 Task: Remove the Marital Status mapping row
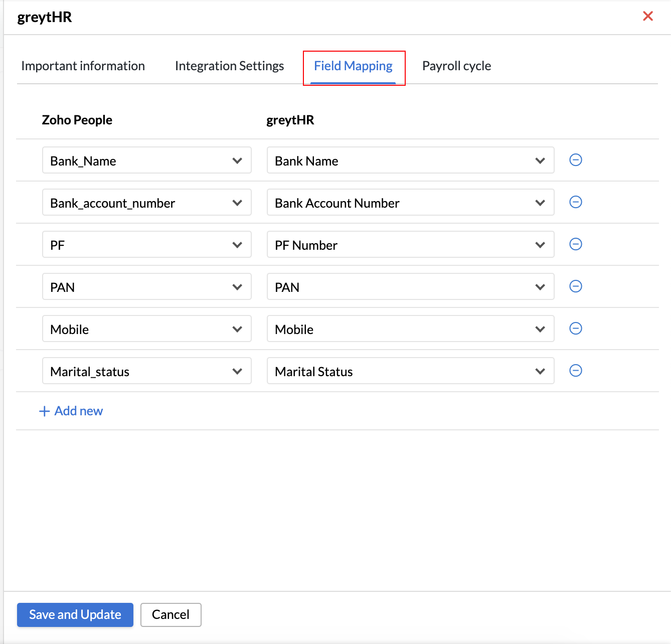(576, 371)
